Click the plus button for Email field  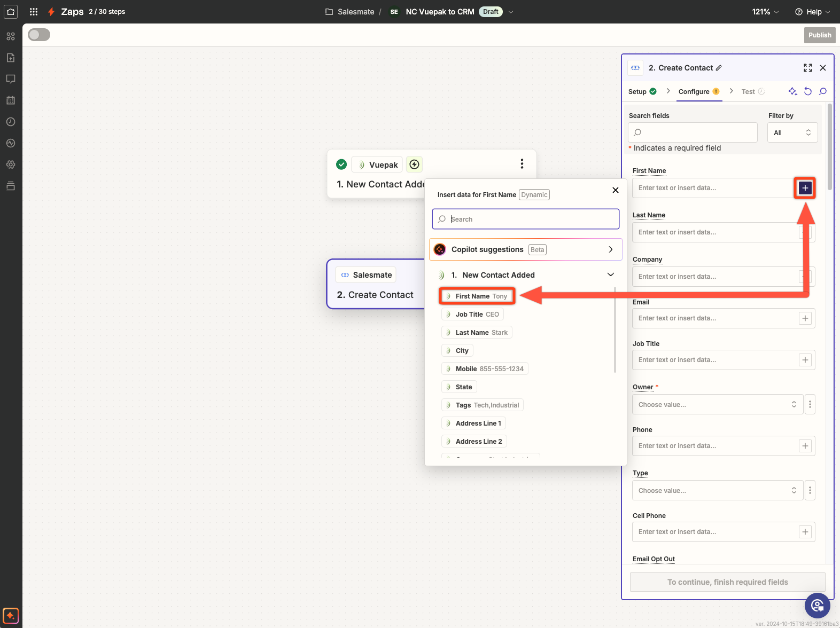point(805,318)
